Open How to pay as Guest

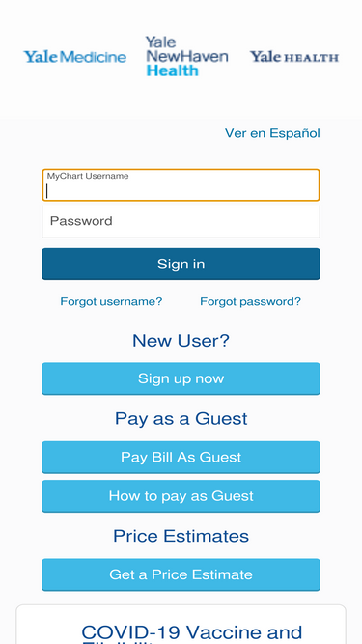click(x=181, y=496)
